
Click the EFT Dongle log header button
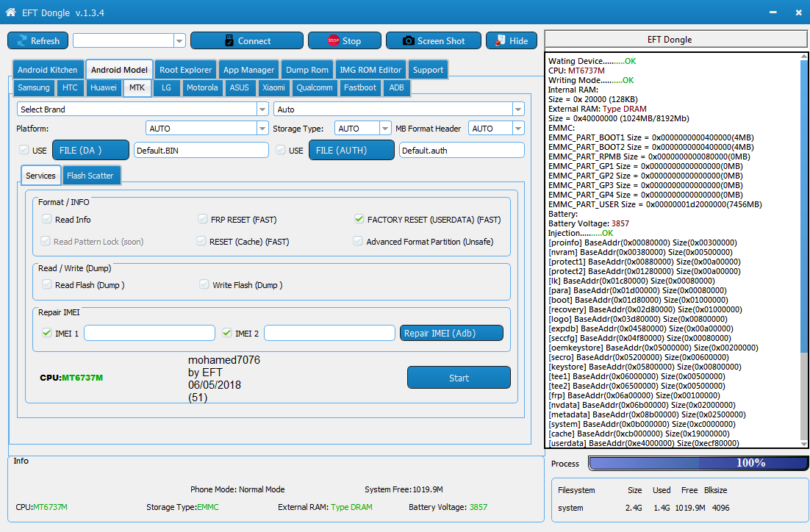pyautogui.click(x=675, y=40)
